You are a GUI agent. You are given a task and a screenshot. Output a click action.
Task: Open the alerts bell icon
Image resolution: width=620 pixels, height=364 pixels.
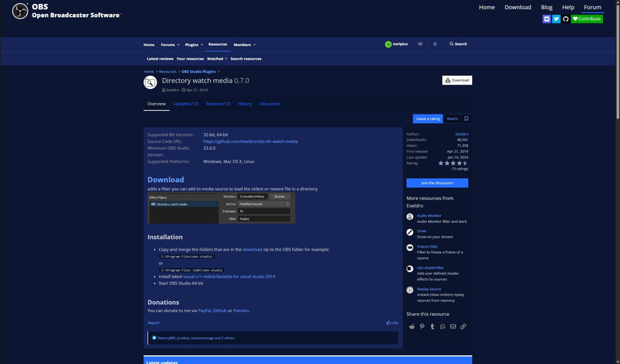coord(435,44)
